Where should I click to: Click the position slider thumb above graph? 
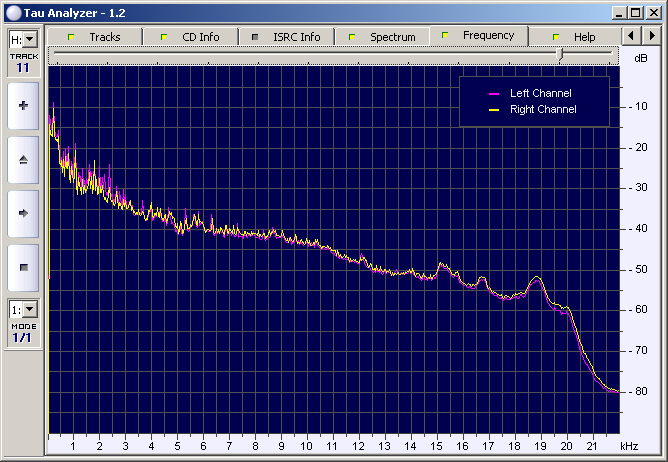(x=560, y=55)
